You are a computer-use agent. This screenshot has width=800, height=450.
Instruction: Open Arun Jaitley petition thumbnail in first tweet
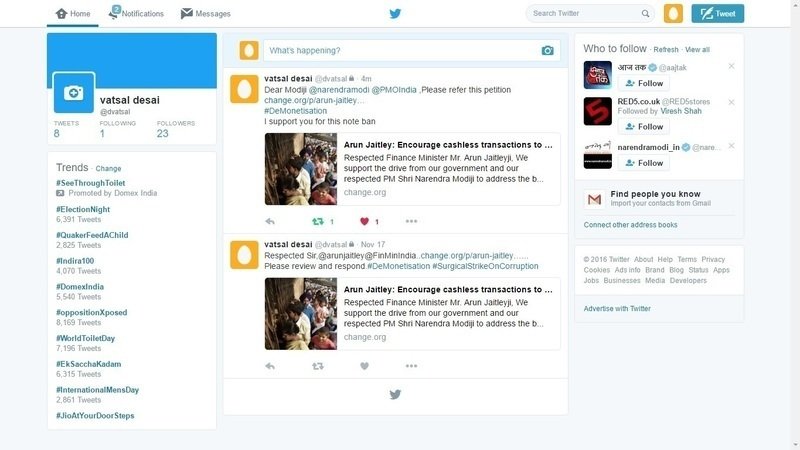click(300, 169)
